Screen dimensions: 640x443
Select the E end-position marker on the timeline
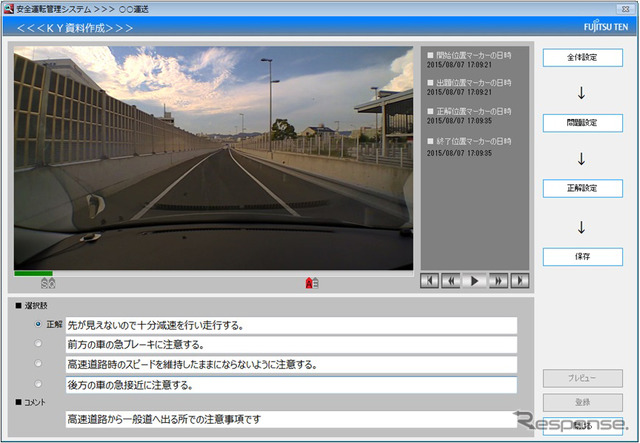click(316, 283)
